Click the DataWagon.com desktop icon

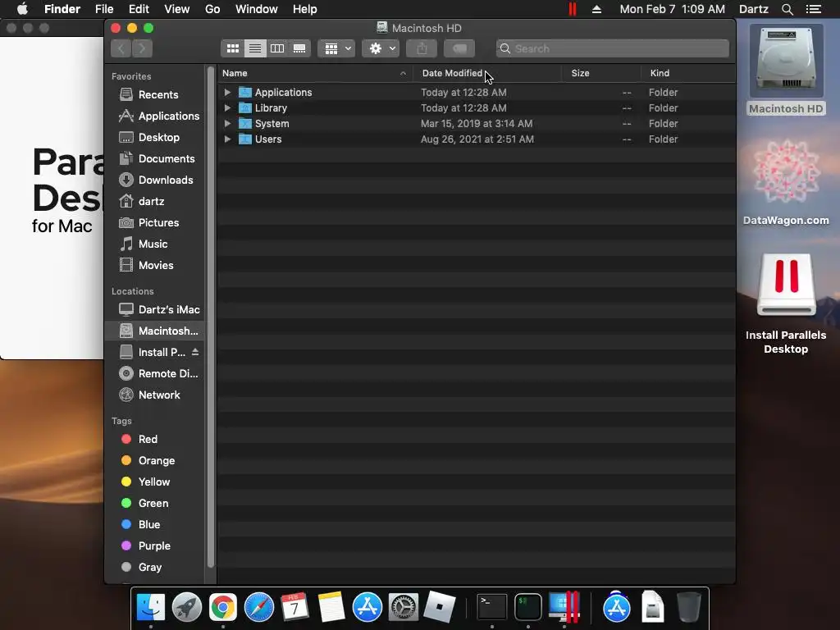[787, 171]
